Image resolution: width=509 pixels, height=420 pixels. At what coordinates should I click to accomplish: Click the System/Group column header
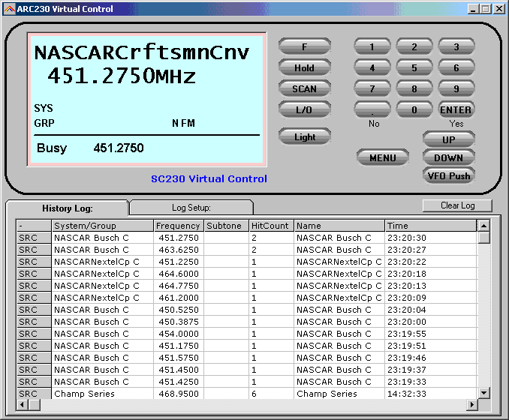(102, 226)
